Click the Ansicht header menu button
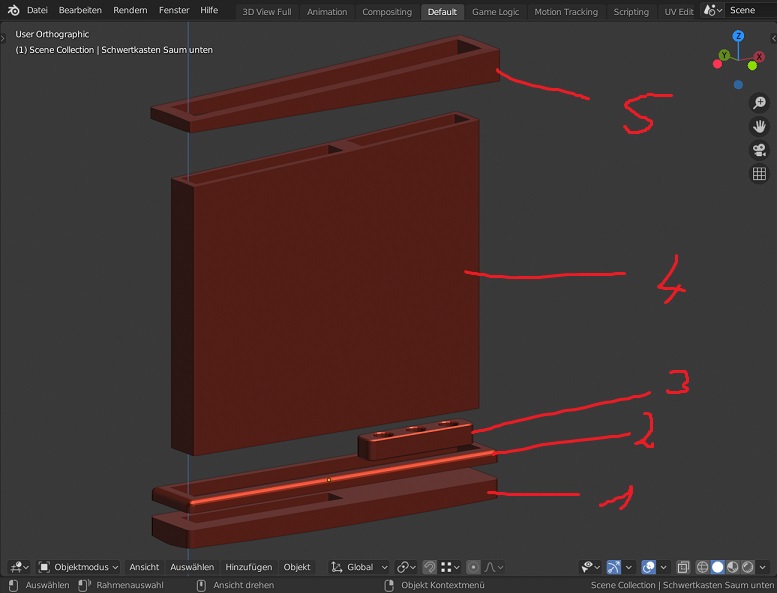 (144, 567)
